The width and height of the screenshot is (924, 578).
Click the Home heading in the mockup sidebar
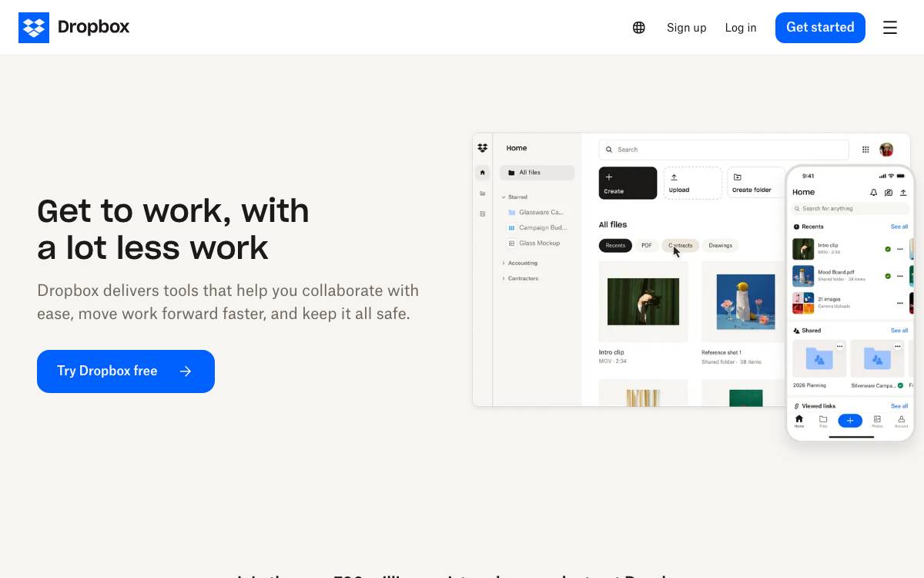pyautogui.click(x=517, y=148)
